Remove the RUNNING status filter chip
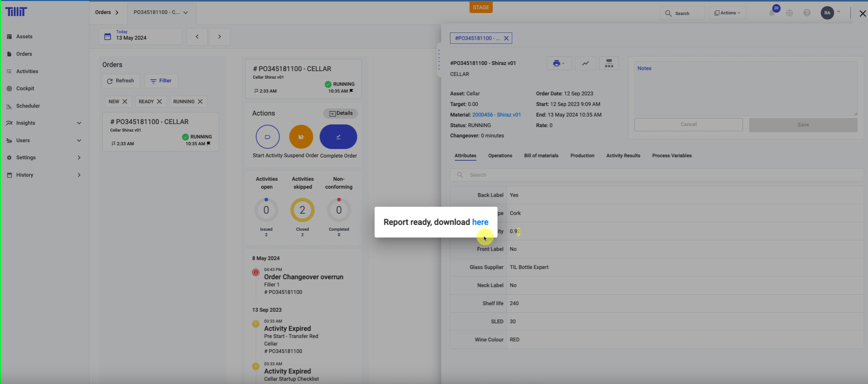The height and width of the screenshot is (384, 868). click(x=200, y=102)
